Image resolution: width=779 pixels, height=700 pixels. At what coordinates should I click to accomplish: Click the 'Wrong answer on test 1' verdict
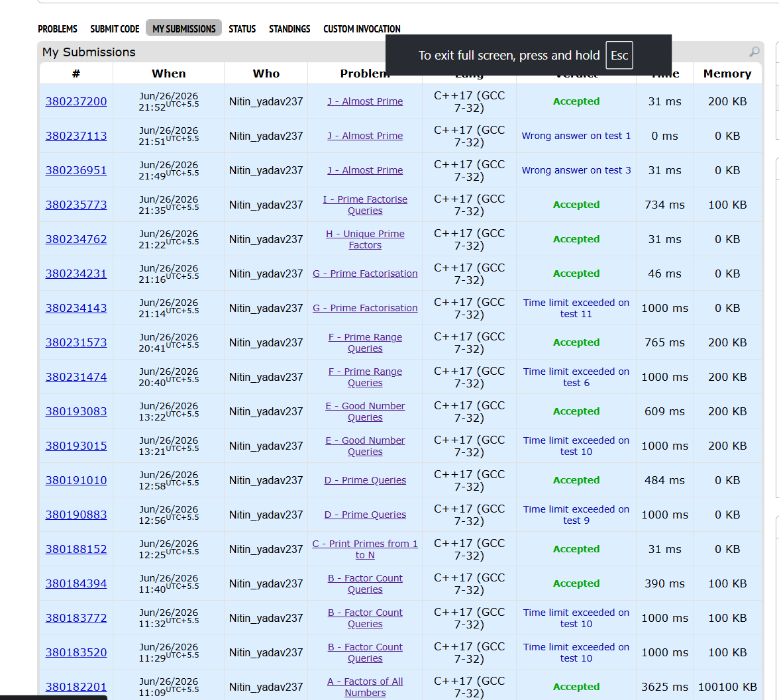tap(576, 136)
